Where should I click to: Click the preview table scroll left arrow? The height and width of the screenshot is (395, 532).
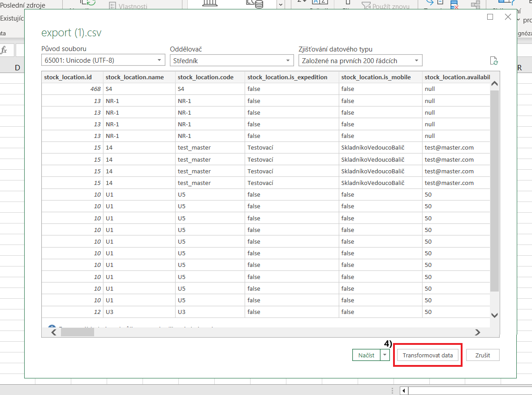pos(53,332)
